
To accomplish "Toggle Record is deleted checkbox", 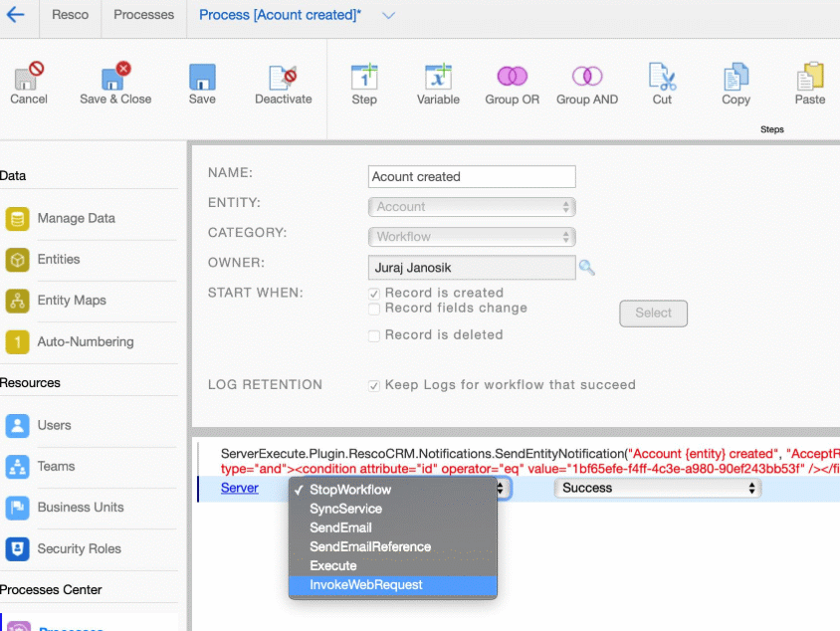I will [374, 335].
